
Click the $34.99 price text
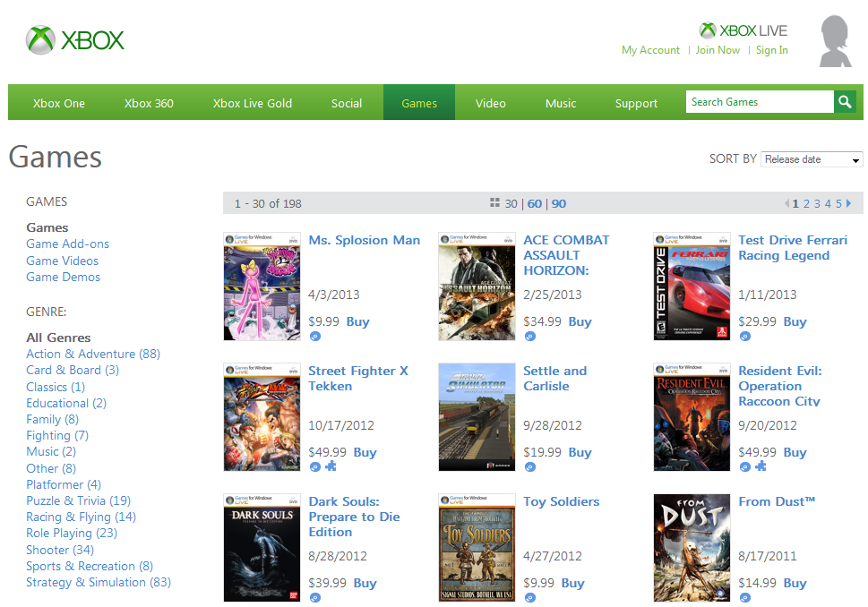coord(543,321)
